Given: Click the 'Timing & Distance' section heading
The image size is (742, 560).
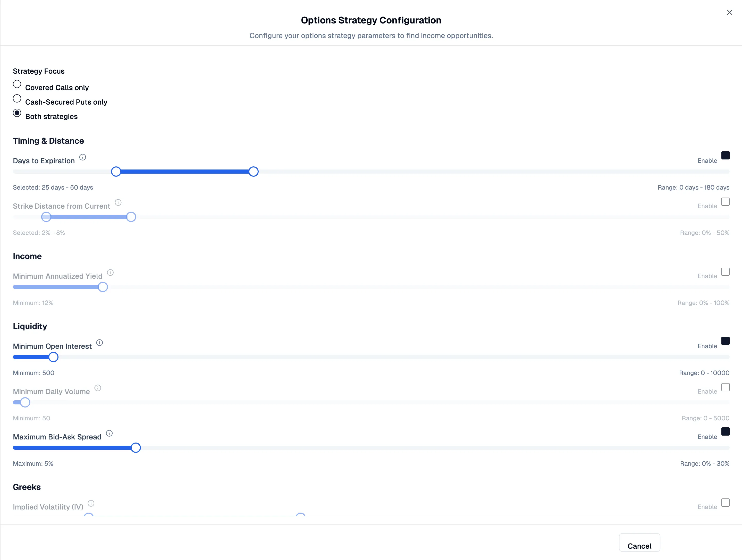Looking at the screenshot, I should [48, 141].
